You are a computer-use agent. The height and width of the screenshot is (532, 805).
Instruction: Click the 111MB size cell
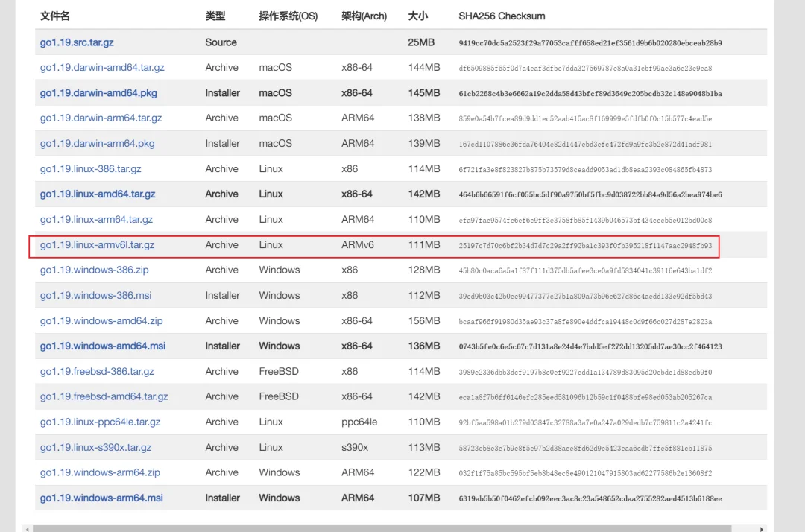[x=424, y=245]
